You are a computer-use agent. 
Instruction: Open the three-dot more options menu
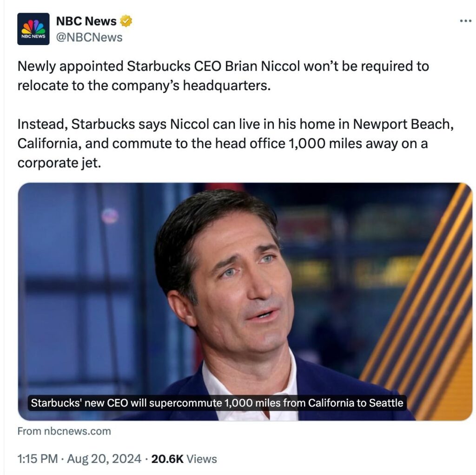point(465,21)
